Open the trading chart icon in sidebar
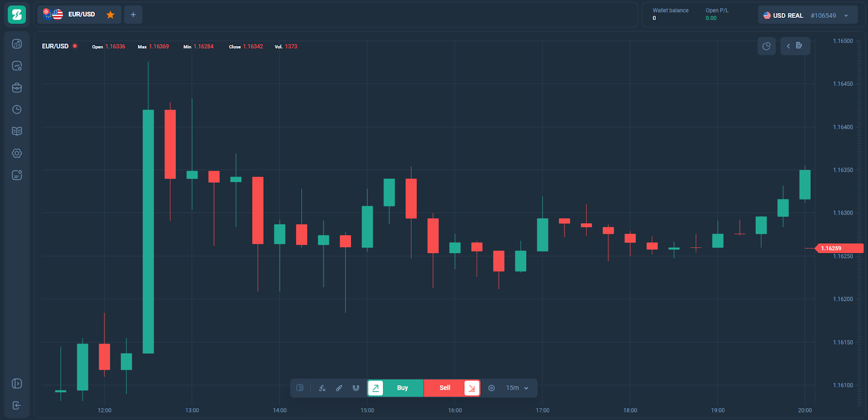868x420 pixels. (x=17, y=44)
